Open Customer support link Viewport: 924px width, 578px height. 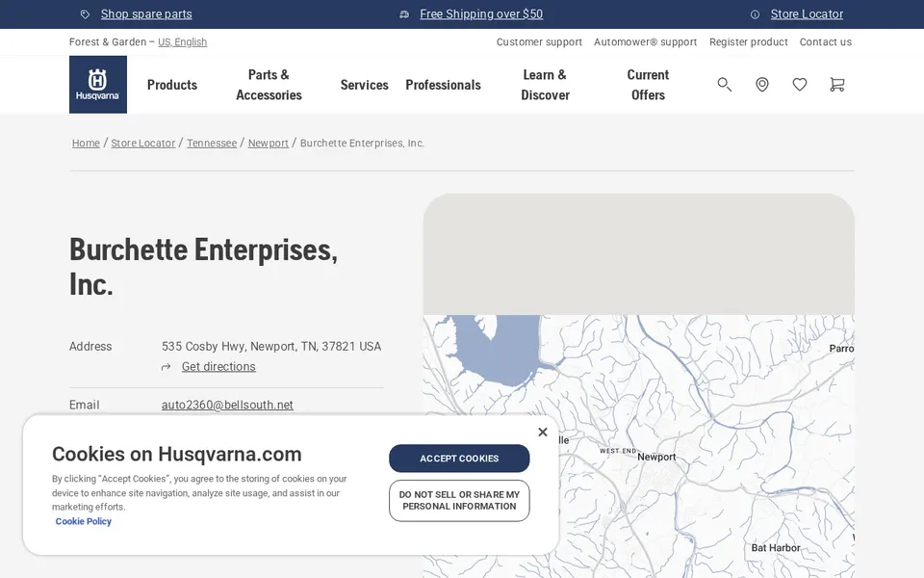pos(539,41)
